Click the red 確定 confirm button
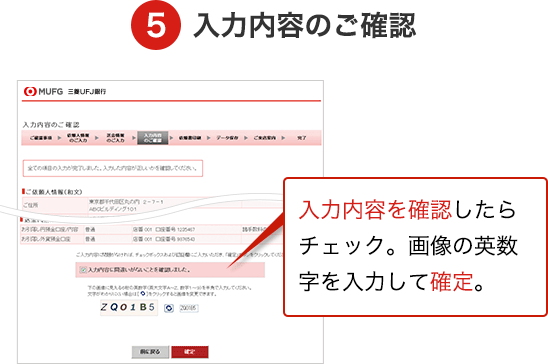Viewport: 548px width, 364px height. pos(190,352)
